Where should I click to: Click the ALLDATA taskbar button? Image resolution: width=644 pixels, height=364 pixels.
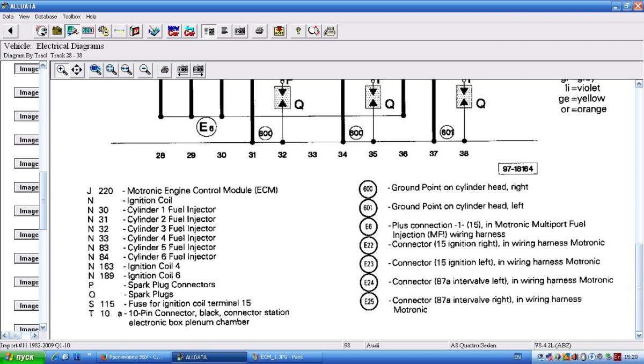(209, 357)
